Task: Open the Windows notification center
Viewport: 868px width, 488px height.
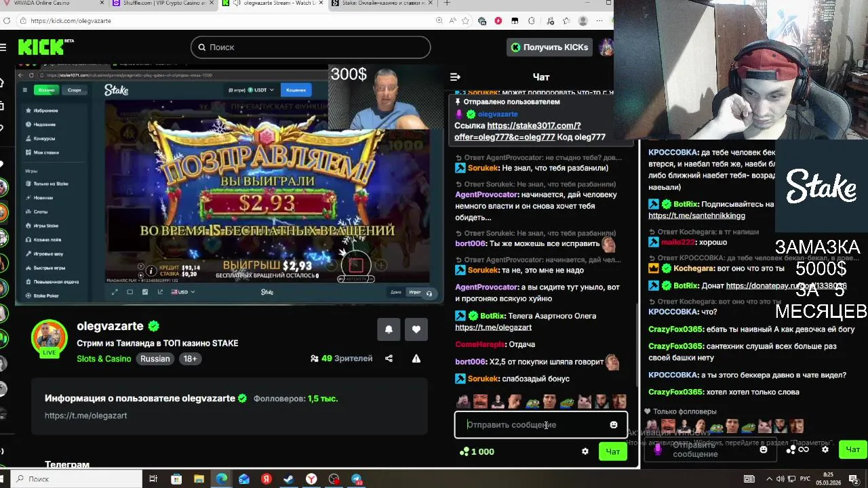Action: 853,479
